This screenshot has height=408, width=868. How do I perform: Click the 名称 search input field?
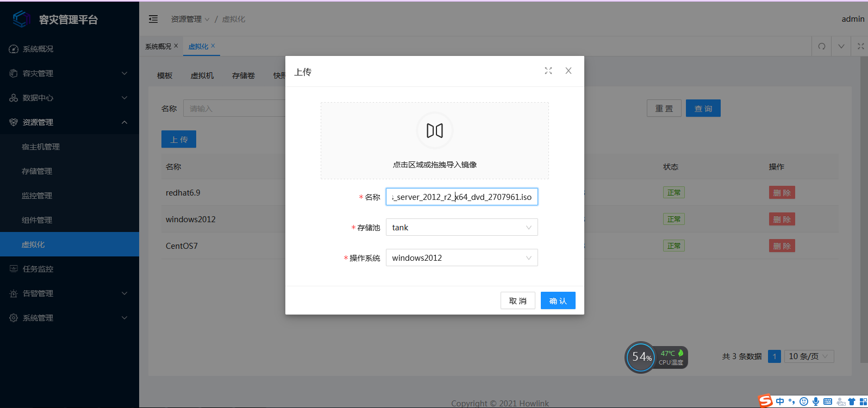[234, 108]
